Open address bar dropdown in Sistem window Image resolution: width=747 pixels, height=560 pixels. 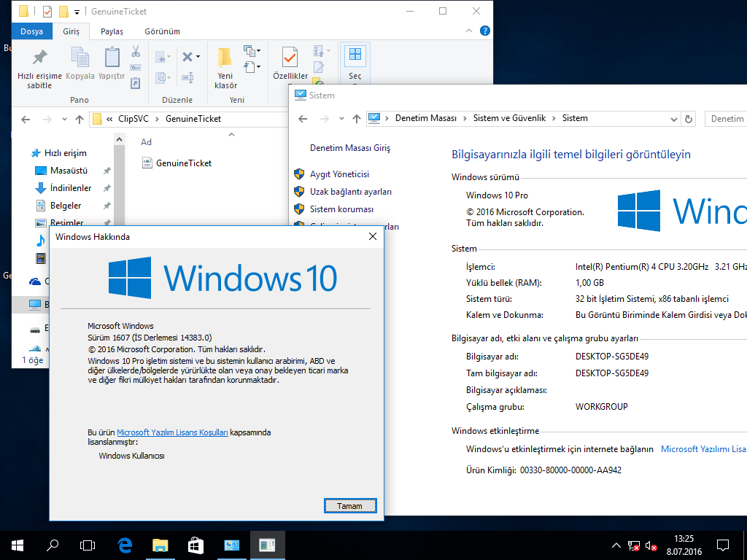(673, 119)
